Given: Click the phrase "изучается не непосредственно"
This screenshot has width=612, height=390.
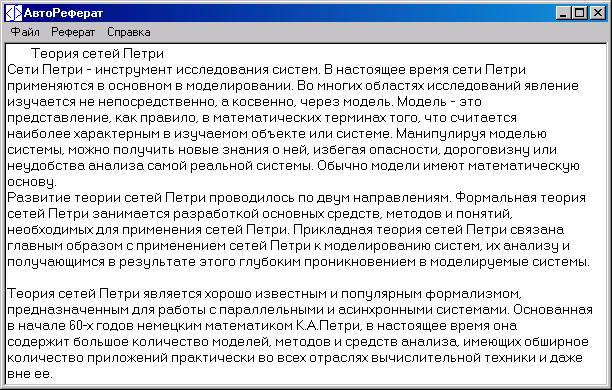Looking at the screenshot, I should pyautogui.click(x=110, y=102).
